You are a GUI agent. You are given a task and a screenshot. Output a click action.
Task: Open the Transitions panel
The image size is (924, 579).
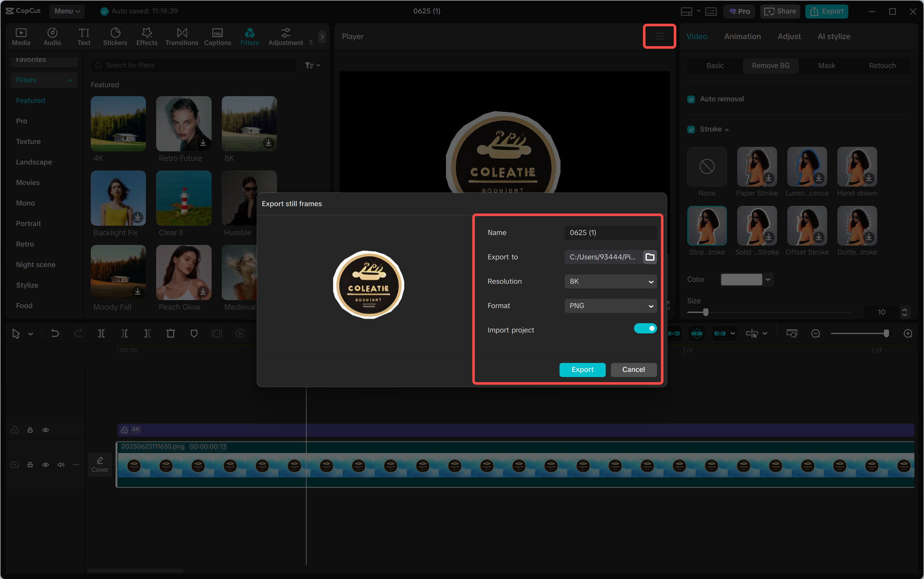182,37
